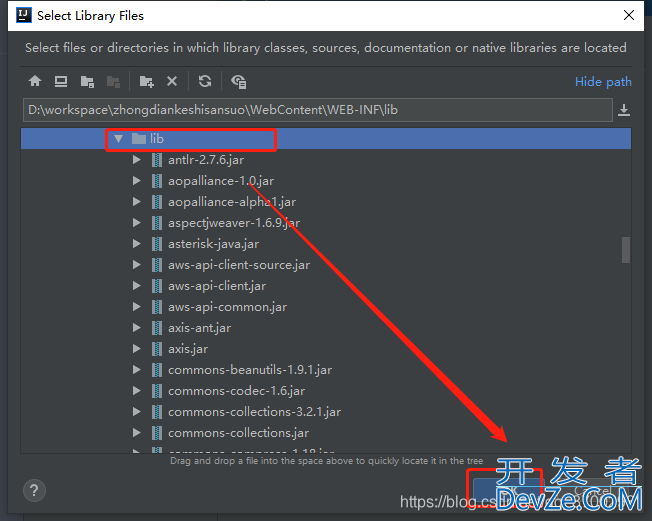Select axis.jar file

tap(188, 349)
